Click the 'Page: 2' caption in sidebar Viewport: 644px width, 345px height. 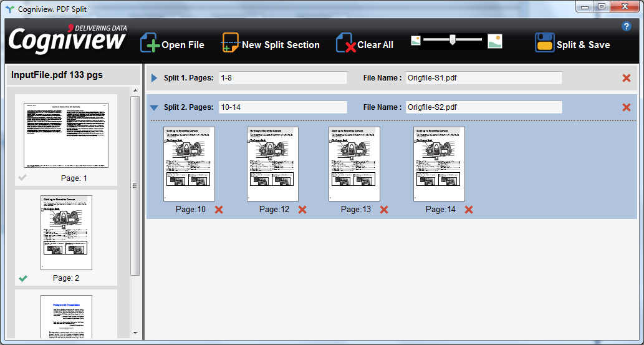(66, 278)
